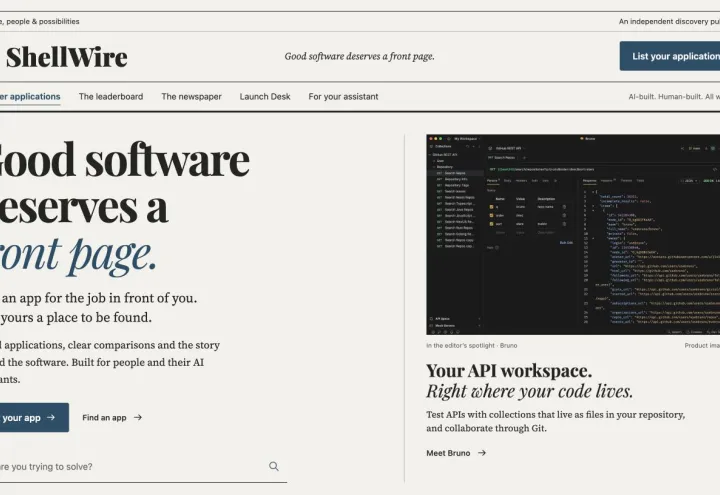Focus the 'trying to solve' search field

142,467
